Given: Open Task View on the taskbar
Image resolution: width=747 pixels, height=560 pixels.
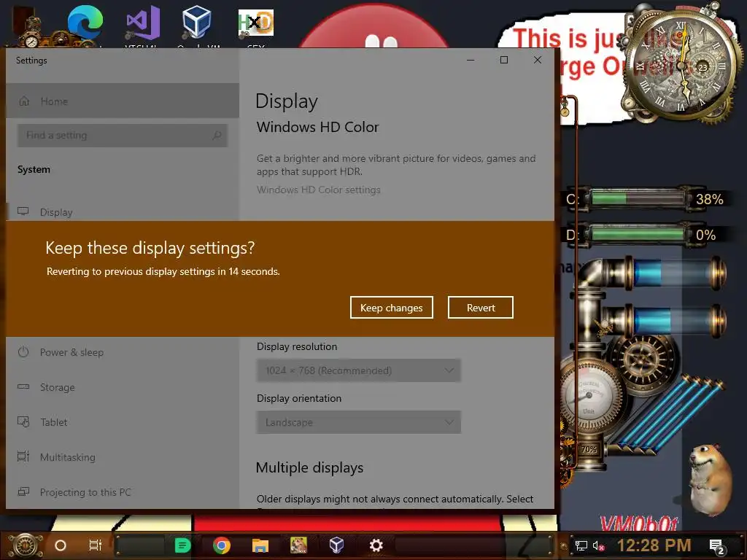Looking at the screenshot, I should point(96,545).
